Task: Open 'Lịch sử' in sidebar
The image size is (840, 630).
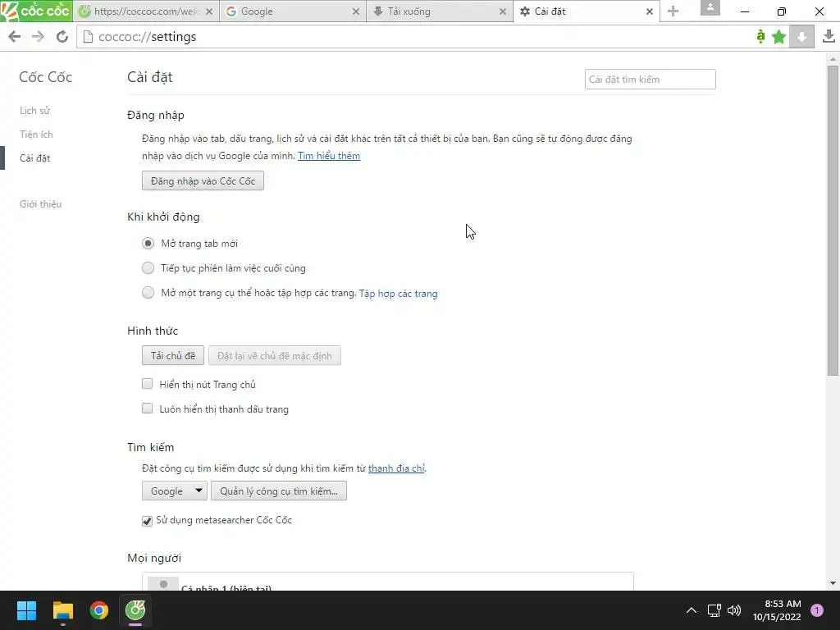Action: point(34,111)
